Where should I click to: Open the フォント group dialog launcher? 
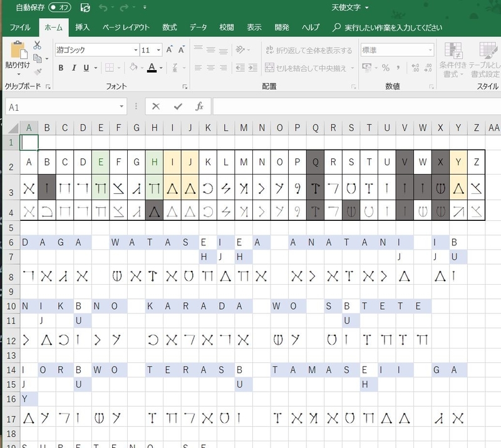[x=185, y=86]
